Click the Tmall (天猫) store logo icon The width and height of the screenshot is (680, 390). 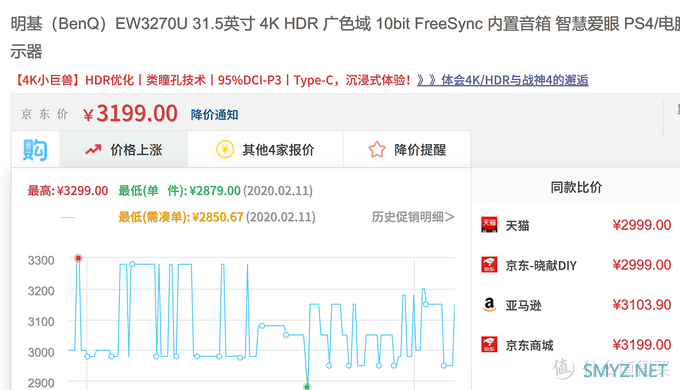tap(489, 225)
